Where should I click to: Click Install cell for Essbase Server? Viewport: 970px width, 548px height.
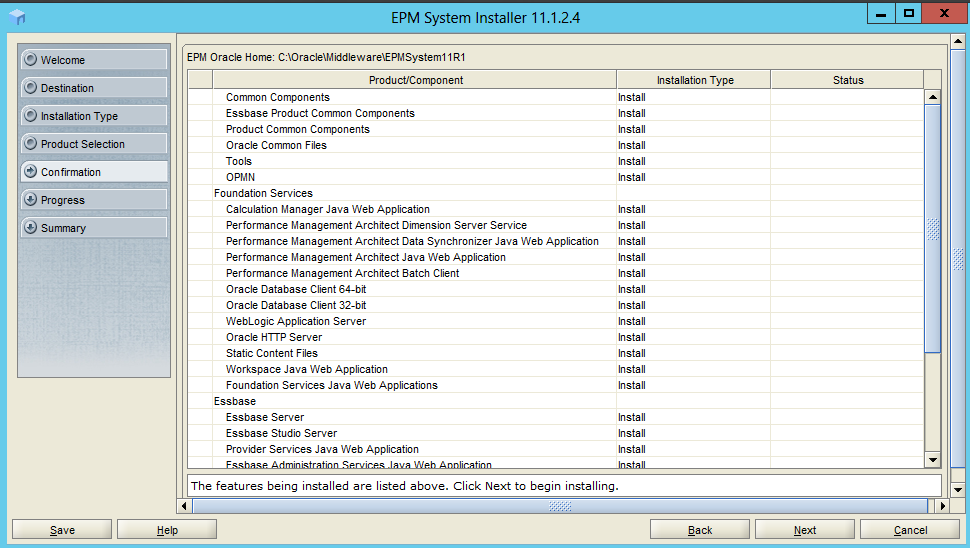[693, 418]
